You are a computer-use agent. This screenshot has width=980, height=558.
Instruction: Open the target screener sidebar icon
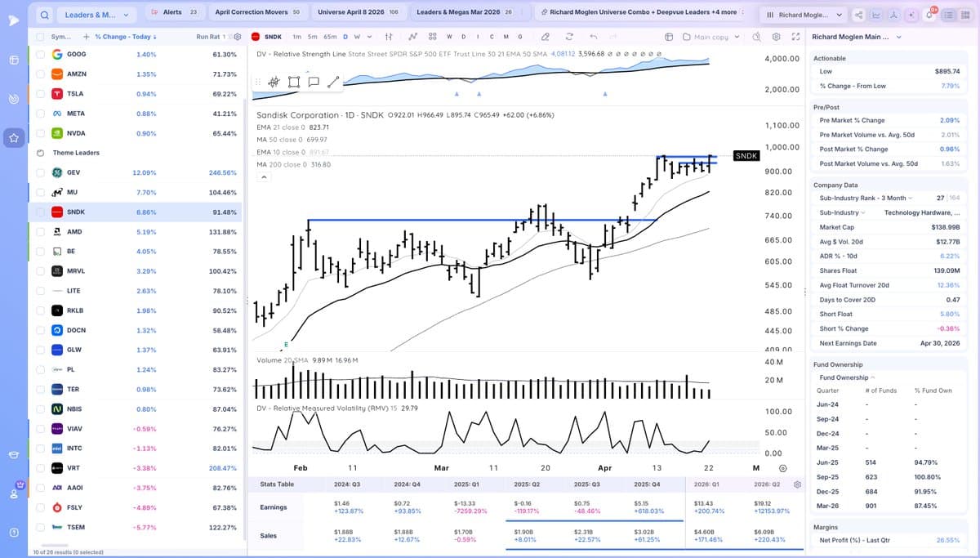(x=13, y=100)
